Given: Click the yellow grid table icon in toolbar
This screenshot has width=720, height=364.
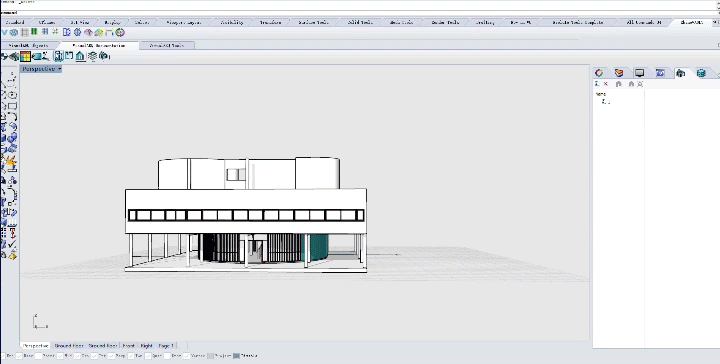Looking at the screenshot, I should click(25, 56).
